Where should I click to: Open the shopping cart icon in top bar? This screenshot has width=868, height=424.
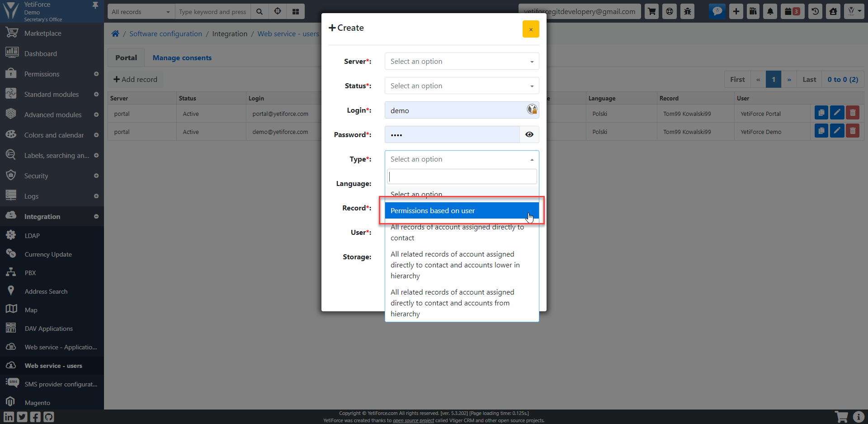click(x=651, y=11)
